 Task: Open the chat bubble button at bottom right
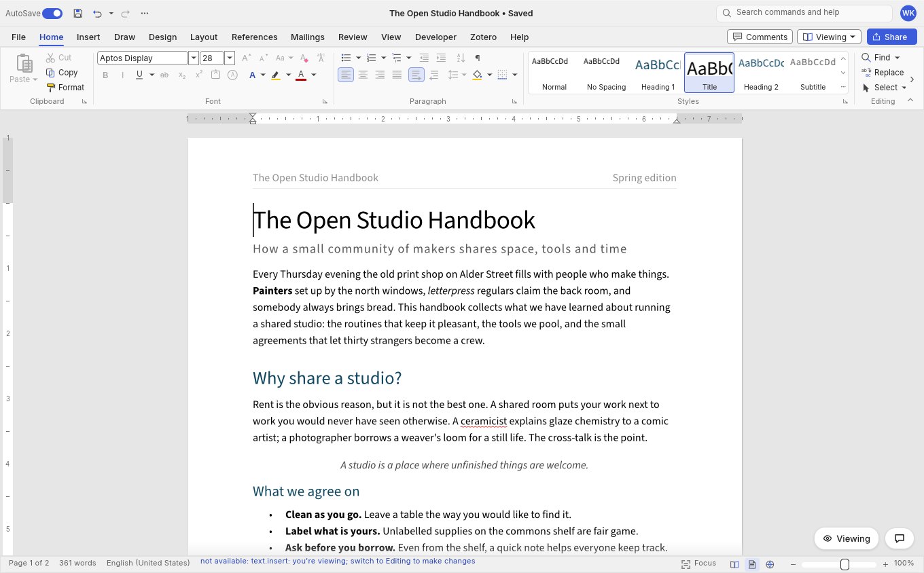(x=900, y=538)
